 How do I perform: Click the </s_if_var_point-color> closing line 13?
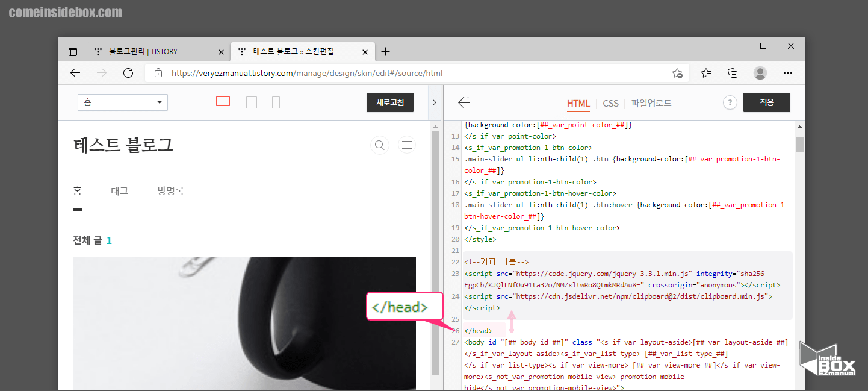pyautogui.click(x=510, y=136)
